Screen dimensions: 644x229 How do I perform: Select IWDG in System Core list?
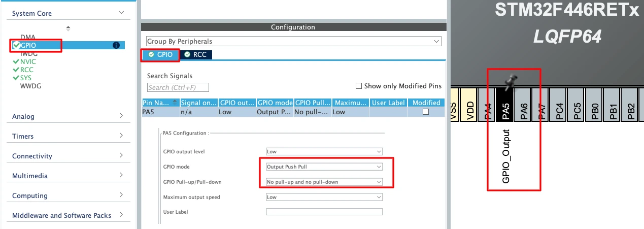[28, 53]
